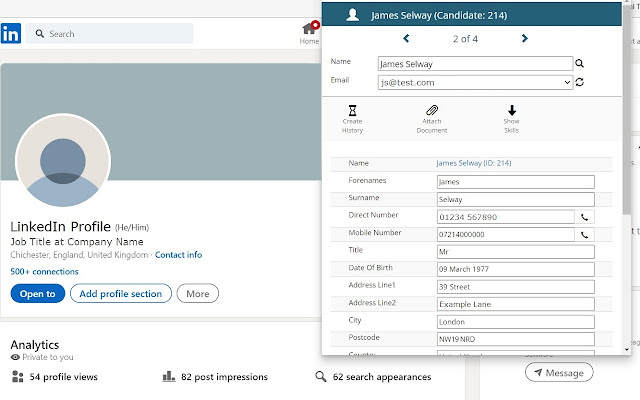640x400 pixels.
Task: Click the LinkedIn logo icon
Action: click(11, 33)
